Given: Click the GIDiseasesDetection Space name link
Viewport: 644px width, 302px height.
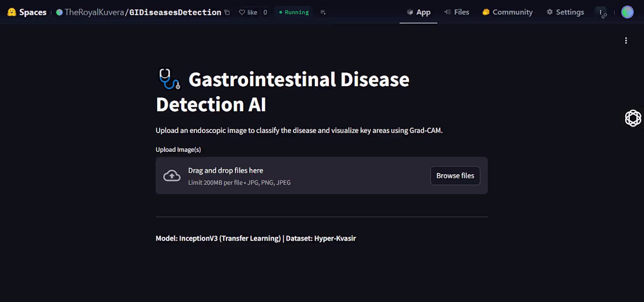Looking at the screenshot, I should tap(175, 12).
